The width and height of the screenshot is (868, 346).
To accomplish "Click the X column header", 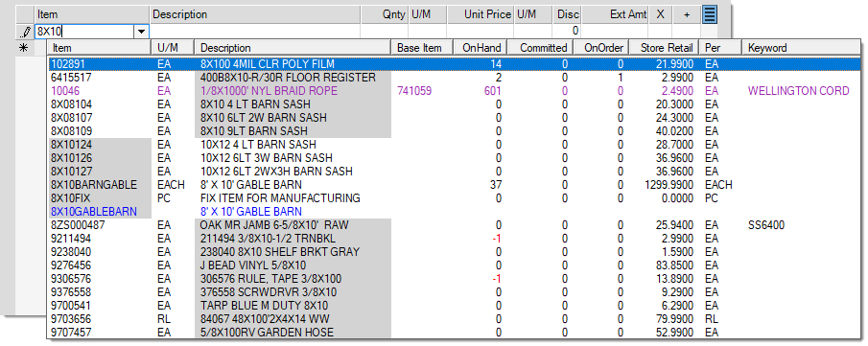I will point(661,14).
